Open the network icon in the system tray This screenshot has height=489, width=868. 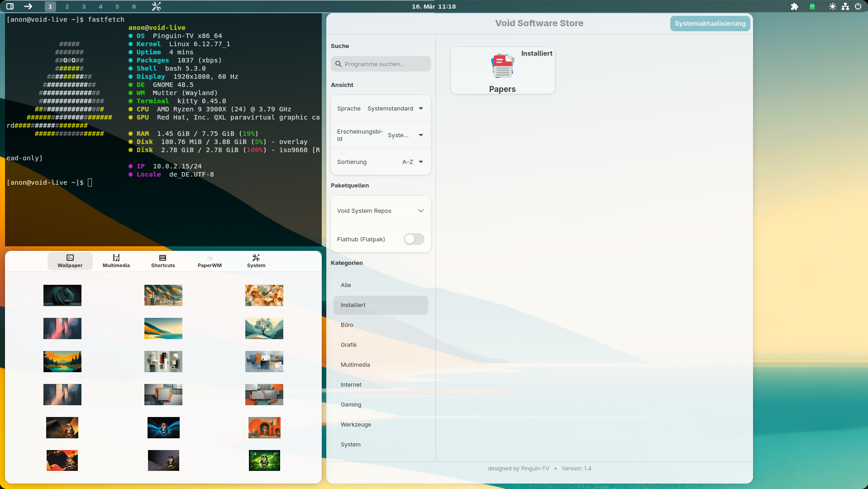pyautogui.click(x=845, y=6)
